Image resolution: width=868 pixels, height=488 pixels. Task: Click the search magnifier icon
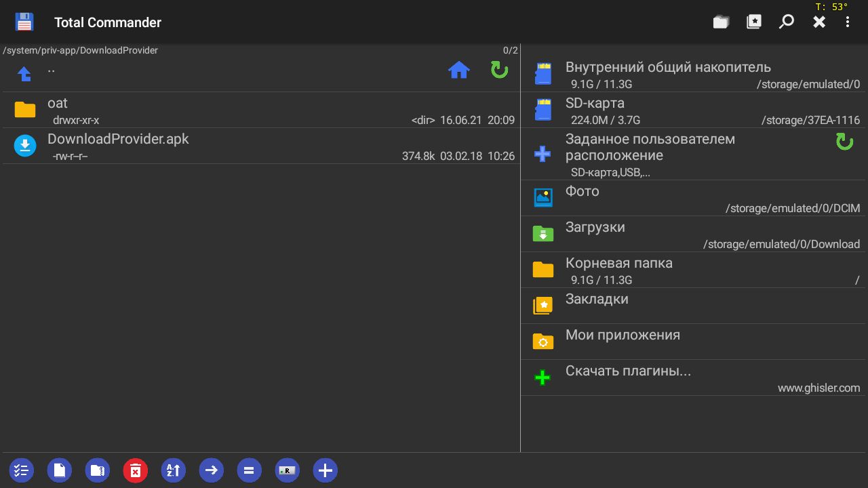click(786, 22)
